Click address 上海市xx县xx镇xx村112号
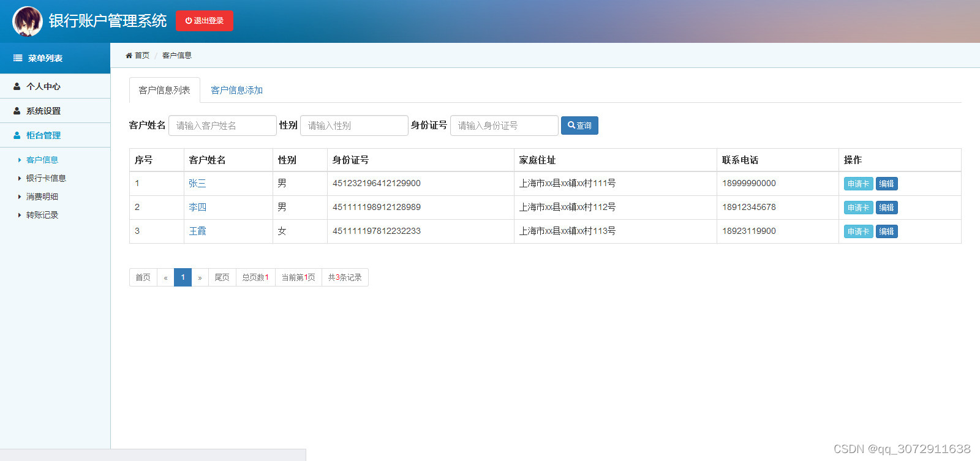Image resolution: width=980 pixels, height=461 pixels. [567, 207]
